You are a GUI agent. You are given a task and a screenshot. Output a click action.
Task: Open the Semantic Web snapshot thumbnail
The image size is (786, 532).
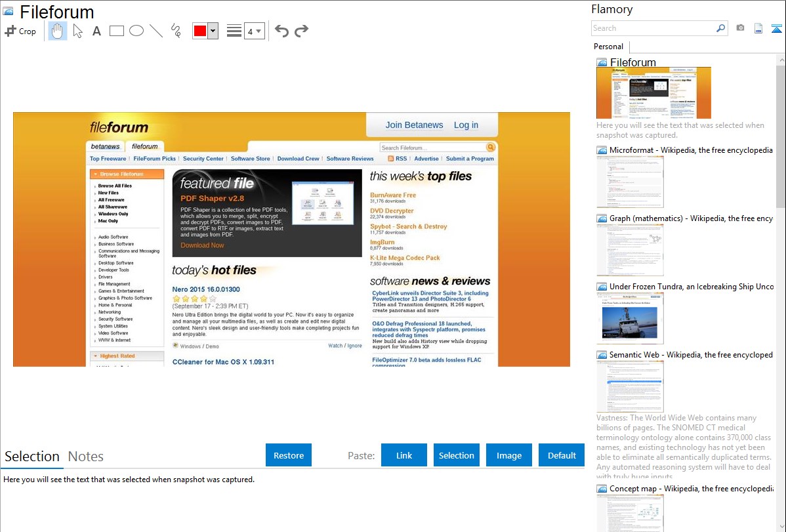(630, 386)
